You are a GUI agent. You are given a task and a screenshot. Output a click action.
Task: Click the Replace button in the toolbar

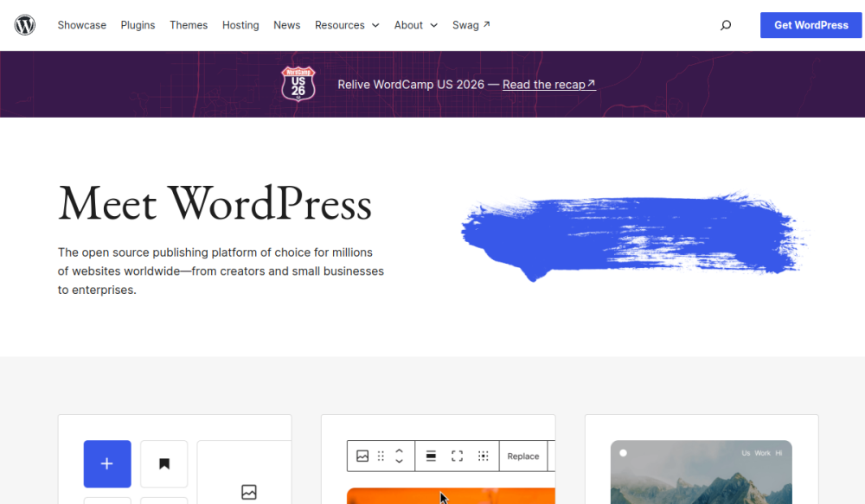tap(523, 456)
